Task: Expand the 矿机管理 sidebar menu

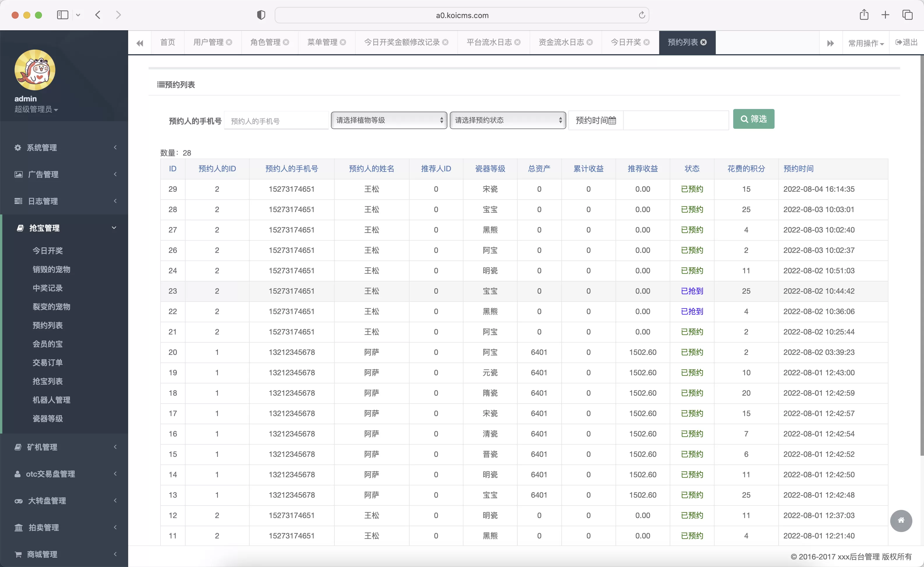Action: [64, 447]
